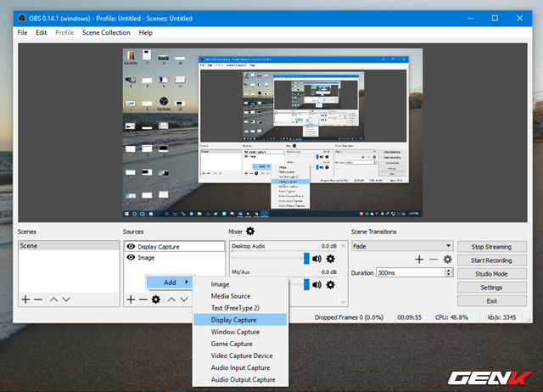Open source properties gear icon
Viewport: 543px width, 392px height.
(x=155, y=300)
